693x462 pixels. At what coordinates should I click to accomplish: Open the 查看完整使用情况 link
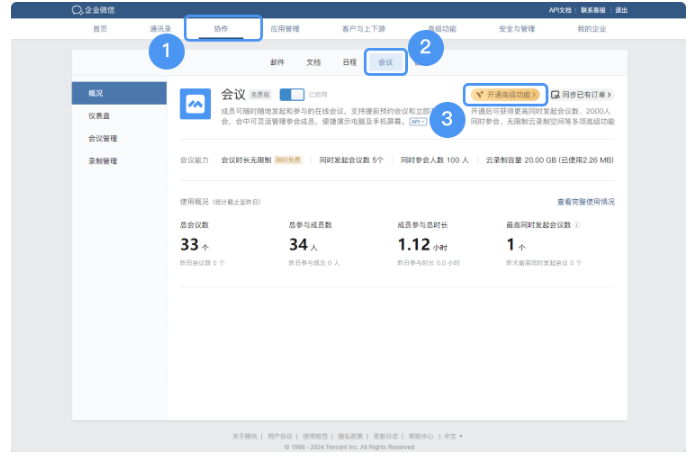coord(585,201)
